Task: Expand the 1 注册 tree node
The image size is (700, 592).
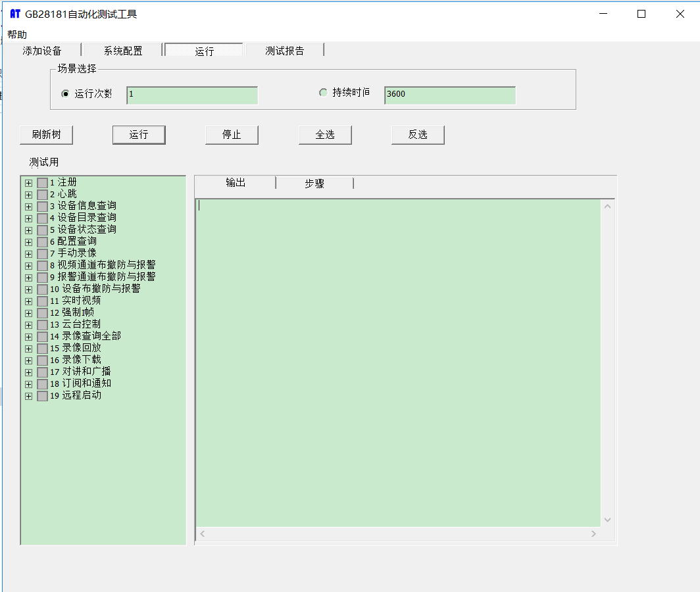Action: click(28, 183)
